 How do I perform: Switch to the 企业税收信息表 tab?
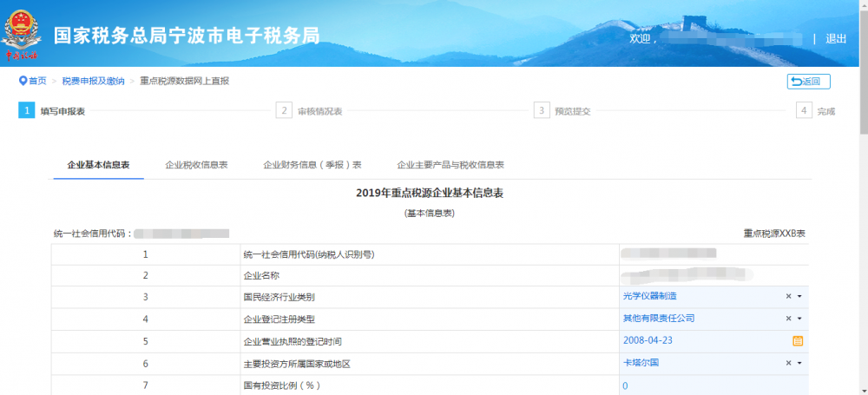[196, 165]
